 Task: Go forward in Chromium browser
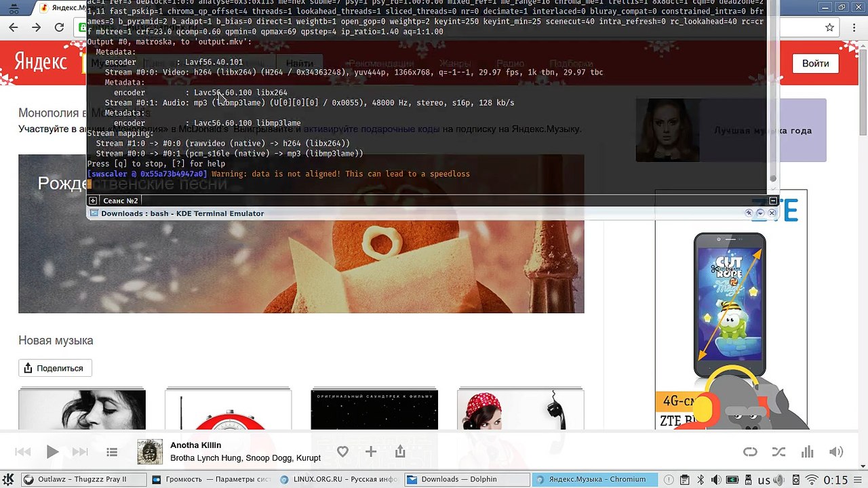36,28
